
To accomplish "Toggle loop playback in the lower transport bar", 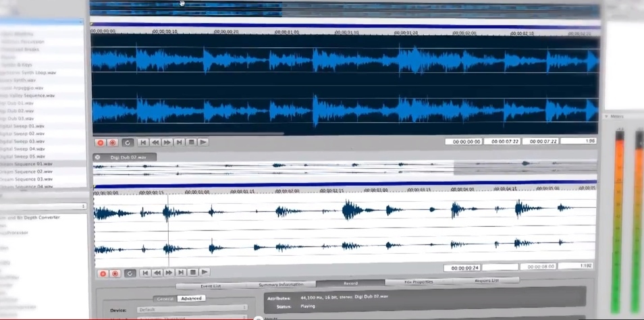I will tap(130, 273).
